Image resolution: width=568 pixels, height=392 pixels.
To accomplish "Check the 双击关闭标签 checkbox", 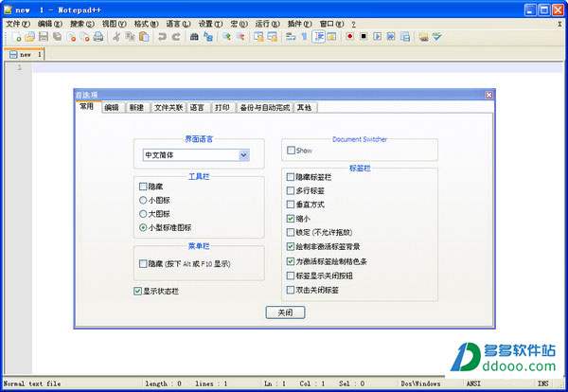I will [x=291, y=290].
